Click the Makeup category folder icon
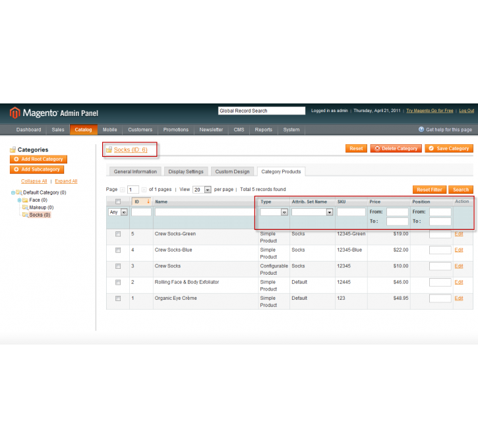 (x=25, y=208)
